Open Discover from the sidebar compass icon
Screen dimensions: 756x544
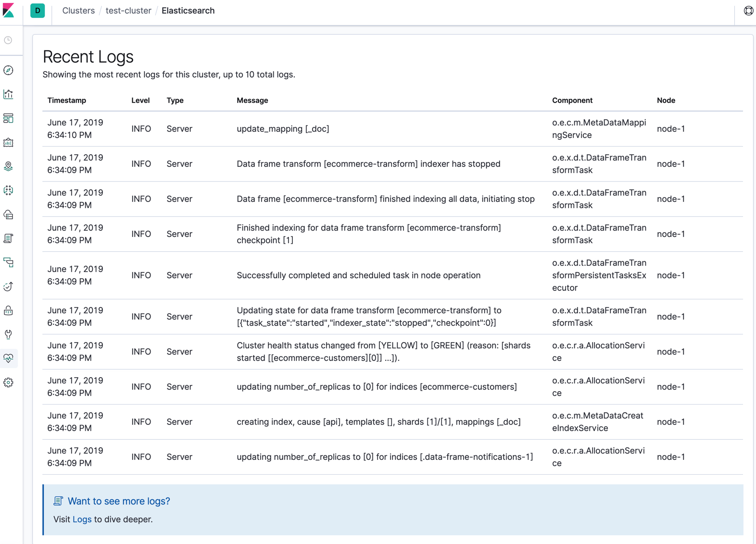click(9, 71)
